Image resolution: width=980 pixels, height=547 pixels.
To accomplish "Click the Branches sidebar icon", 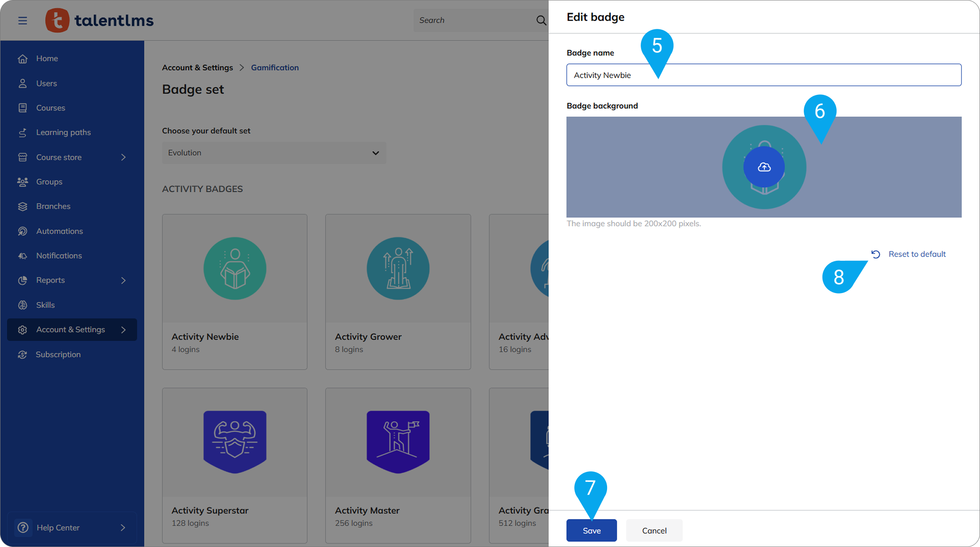I will (x=23, y=206).
